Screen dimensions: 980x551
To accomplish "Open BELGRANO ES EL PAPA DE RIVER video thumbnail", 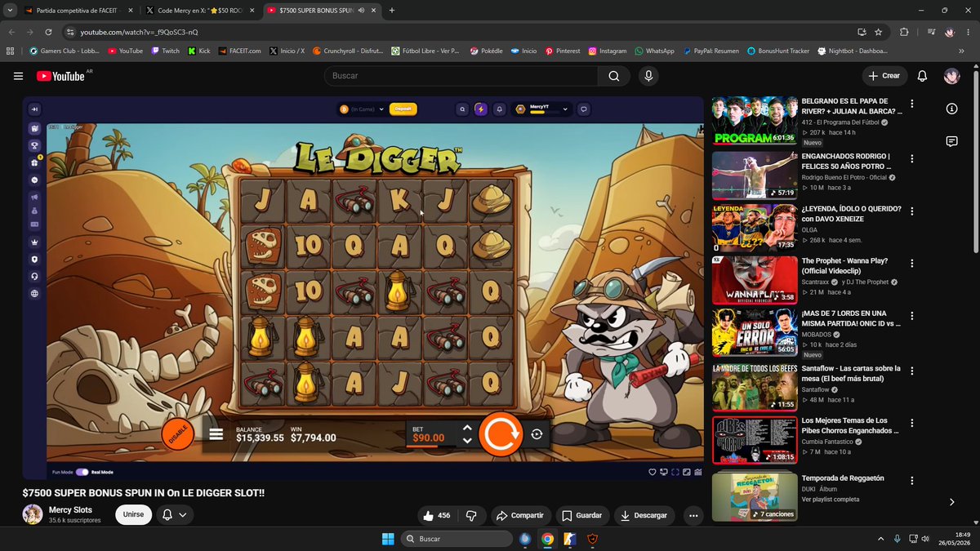I will coord(755,121).
